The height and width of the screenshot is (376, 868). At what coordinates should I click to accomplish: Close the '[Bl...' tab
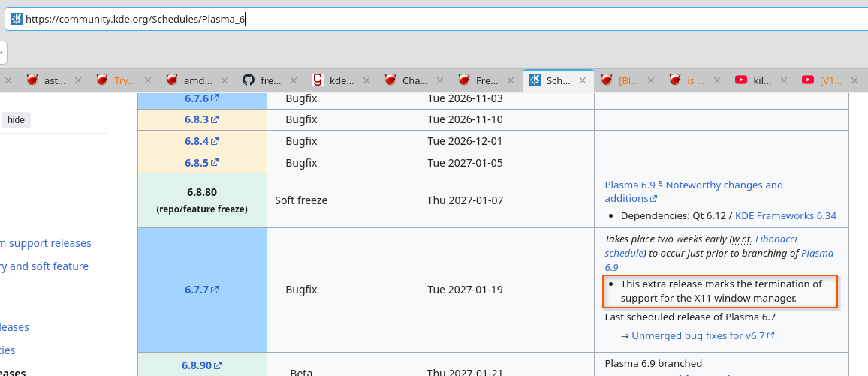[651, 80]
